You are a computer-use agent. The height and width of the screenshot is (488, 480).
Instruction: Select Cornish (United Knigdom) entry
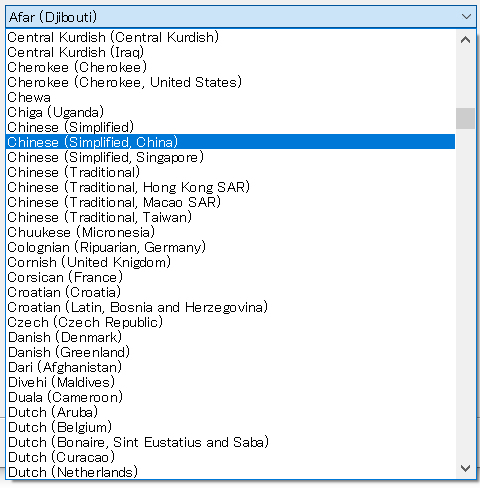pos(230,262)
